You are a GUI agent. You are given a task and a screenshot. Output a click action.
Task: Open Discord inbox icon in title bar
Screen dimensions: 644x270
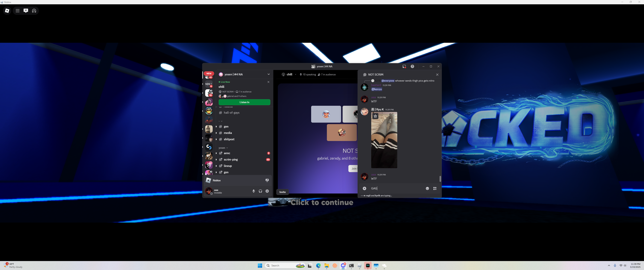404,66
